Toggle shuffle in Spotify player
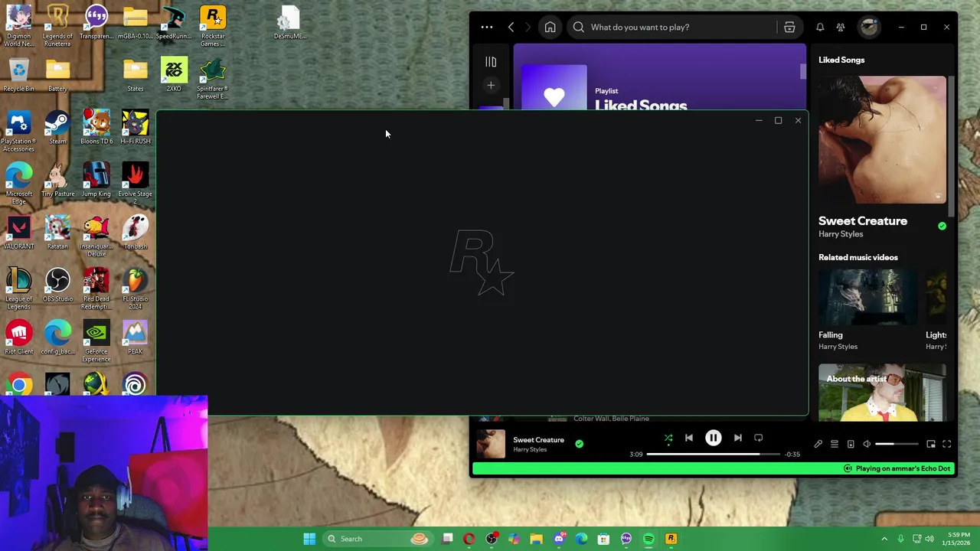The image size is (980, 551). coord(668,438)
